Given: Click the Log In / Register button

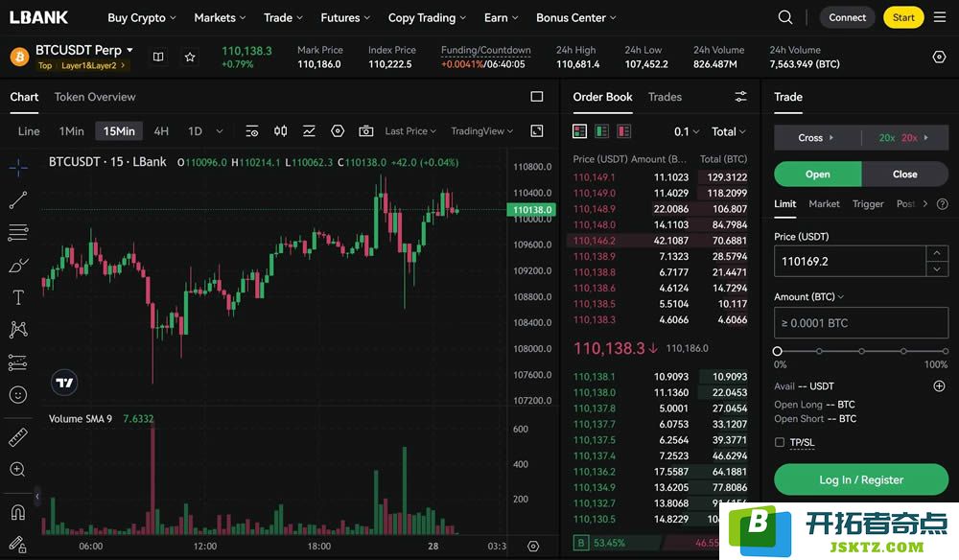Looking at the screenshot, I should (x=861, y=479).
